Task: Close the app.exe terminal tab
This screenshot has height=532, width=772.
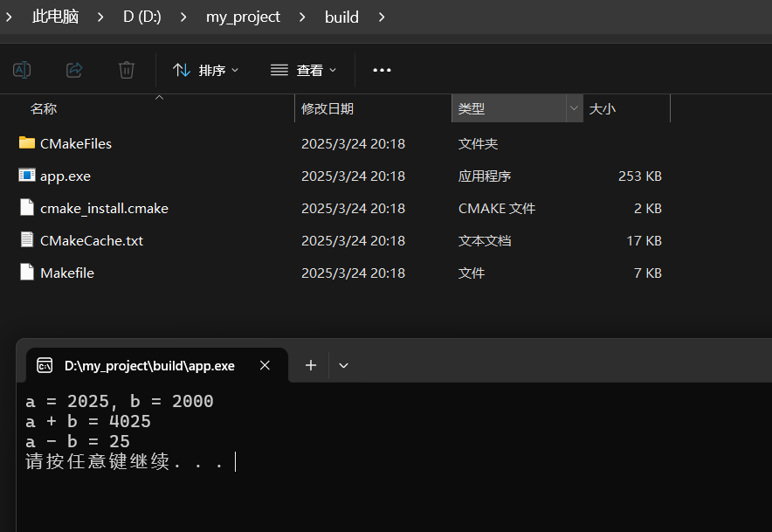Action: (265, 365)
